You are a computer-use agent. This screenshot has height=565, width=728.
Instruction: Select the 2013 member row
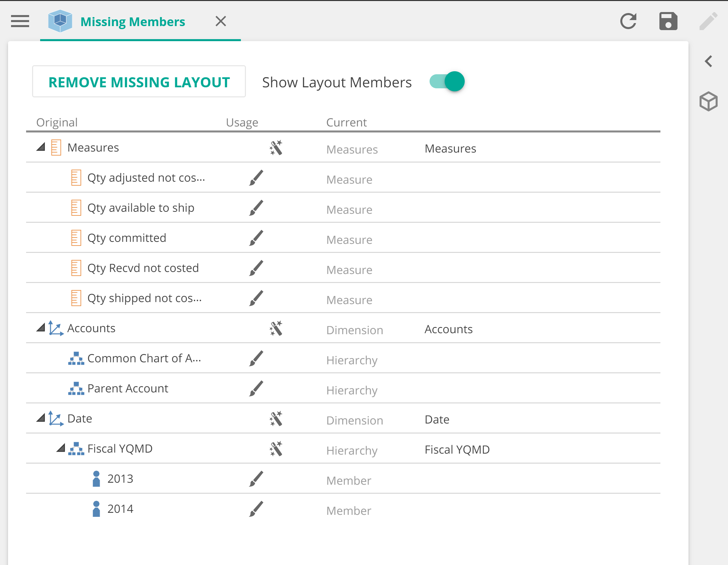pyautogui.click(x=120, y=479)
